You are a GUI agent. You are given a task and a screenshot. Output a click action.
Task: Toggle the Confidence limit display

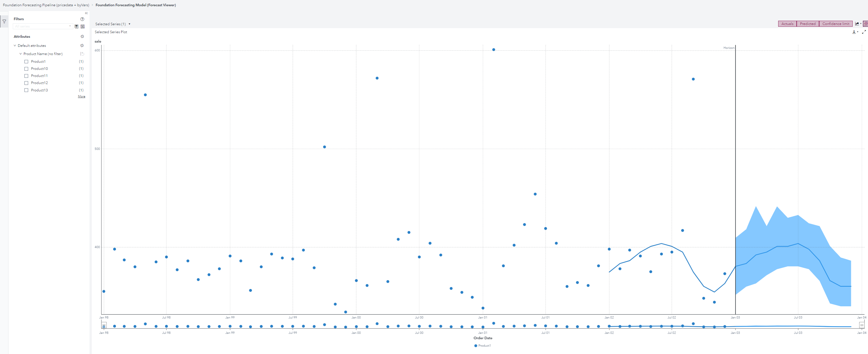(x=835, y=24)
